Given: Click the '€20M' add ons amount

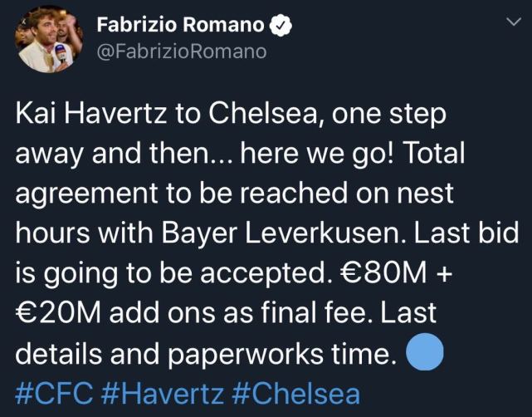Looking at the screenshot, I should coord(58,313).
